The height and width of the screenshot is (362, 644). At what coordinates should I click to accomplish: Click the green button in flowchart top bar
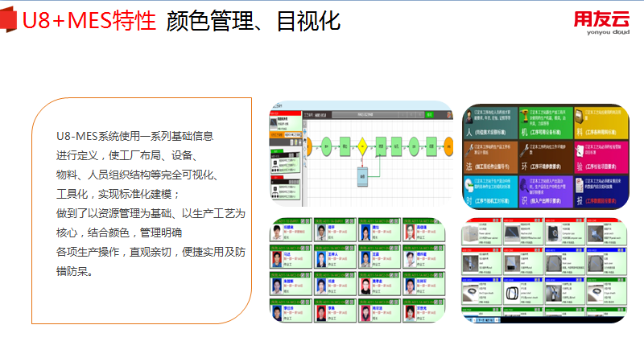click(429, 115)
